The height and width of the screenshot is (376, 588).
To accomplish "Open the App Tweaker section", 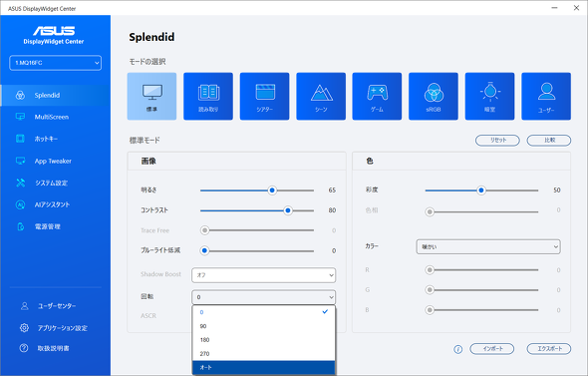I will coord(55,161).
